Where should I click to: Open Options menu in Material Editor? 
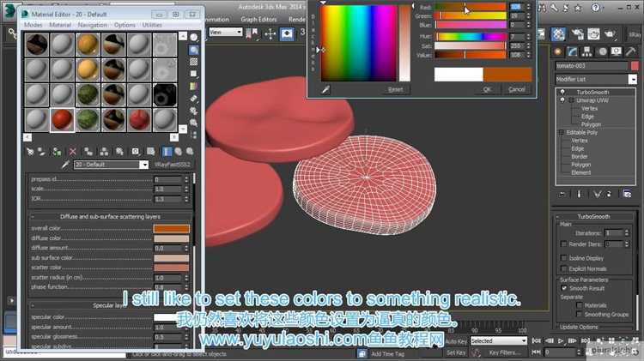125,25
